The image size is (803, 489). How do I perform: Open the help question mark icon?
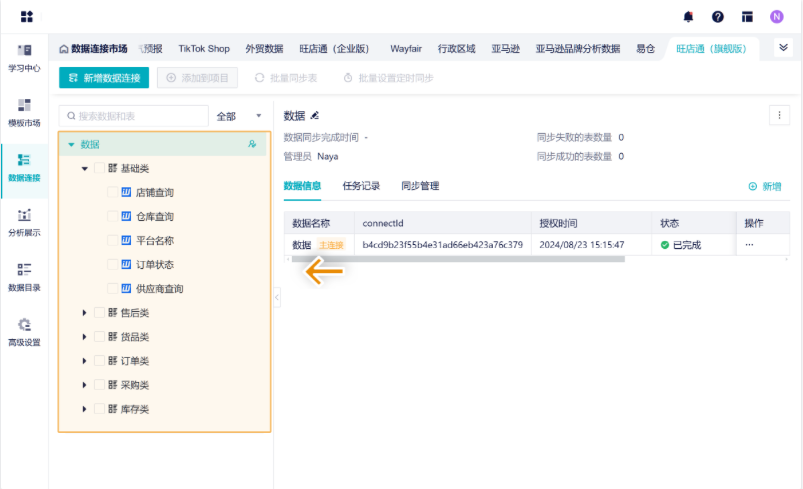coord(718,17)
